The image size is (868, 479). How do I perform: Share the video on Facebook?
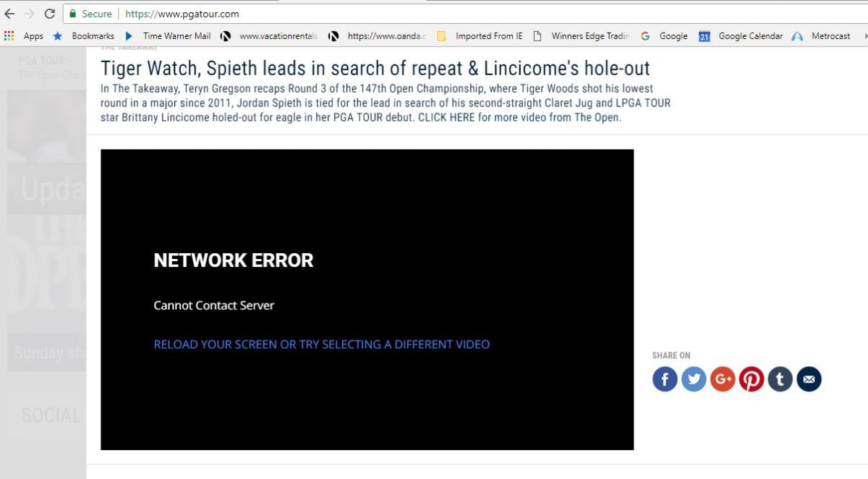[665, 379]
